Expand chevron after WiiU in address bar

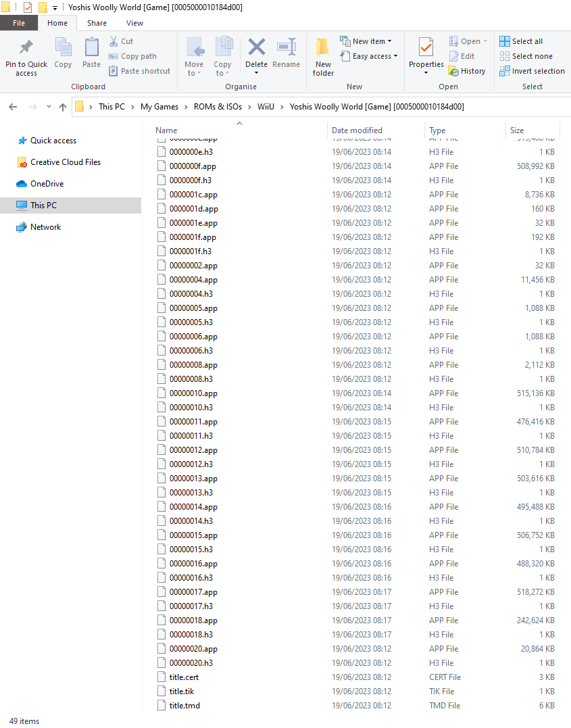pyautogui.click(x=282, y=107)
